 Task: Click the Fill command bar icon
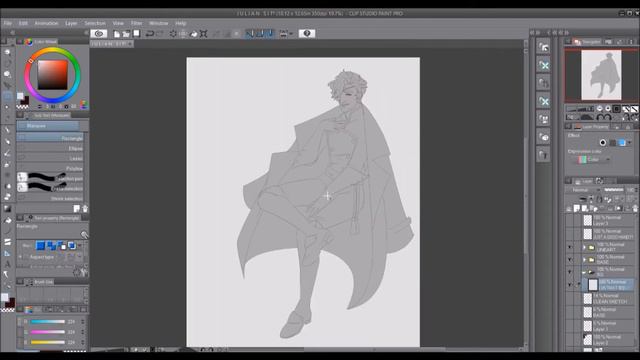[x=194, y=34]
